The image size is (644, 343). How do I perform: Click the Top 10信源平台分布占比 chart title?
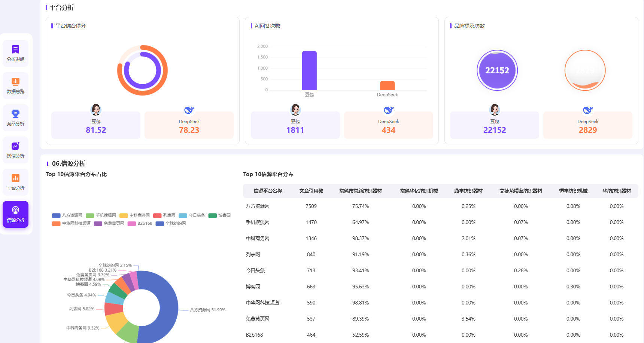(76, 175)
